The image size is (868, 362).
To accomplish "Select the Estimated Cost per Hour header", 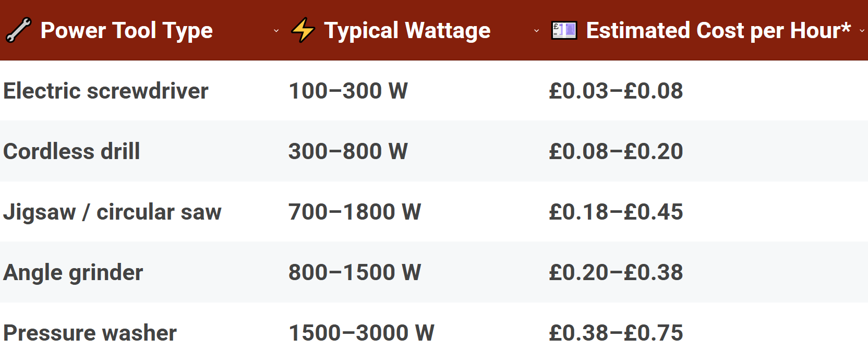I will [x=718, y=30].
